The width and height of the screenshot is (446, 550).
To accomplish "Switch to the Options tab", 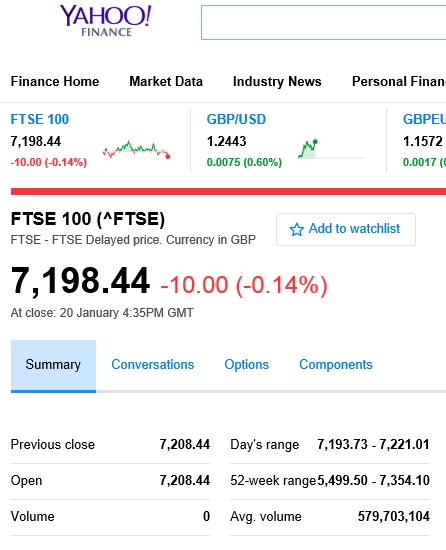I will 246,364.
